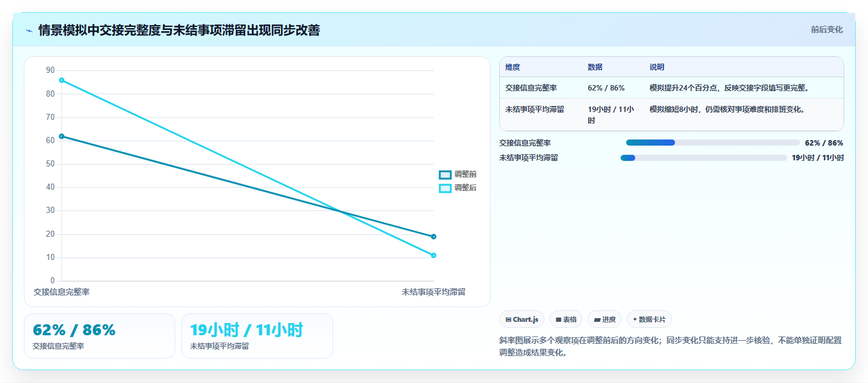The image size is (868, 383).
Task: Click the 调整前 point at 62
Action: 61,136
